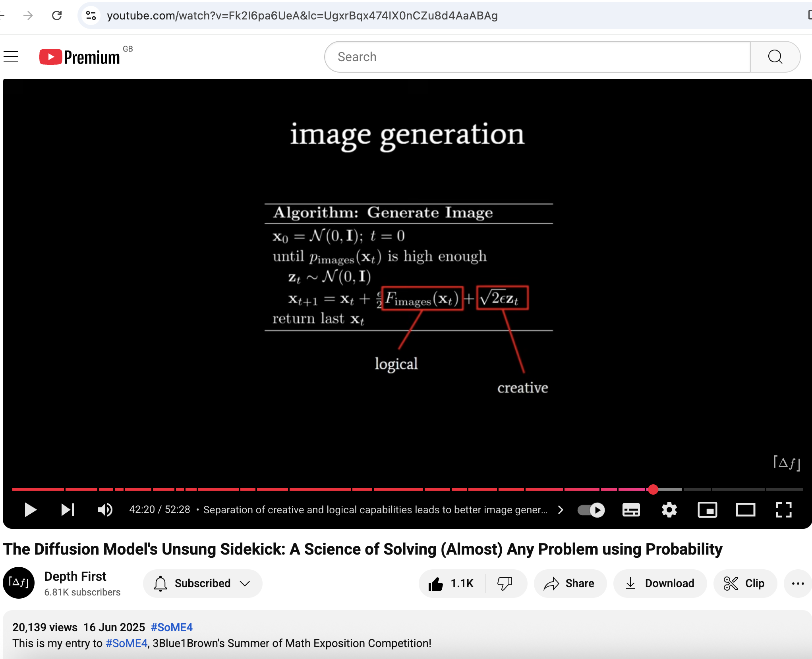Open the #SoME4 hashtag link
812x659 pixels.
(x=172, y=627)
